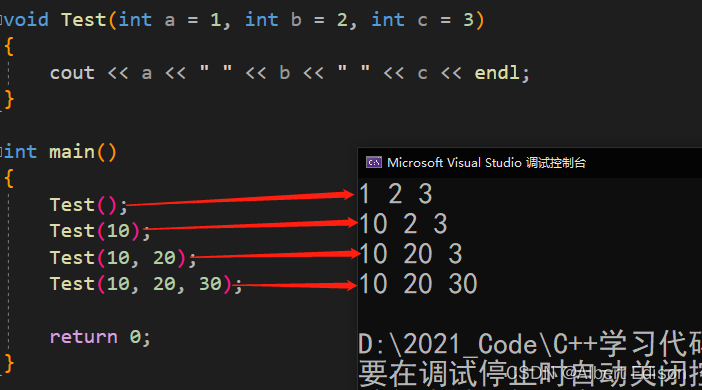Image resolution: width=702 pixels, height=390 pixels.
Task: Click console output line '10 2 3'
Action: pyautogui.click(x=403, y=223)
